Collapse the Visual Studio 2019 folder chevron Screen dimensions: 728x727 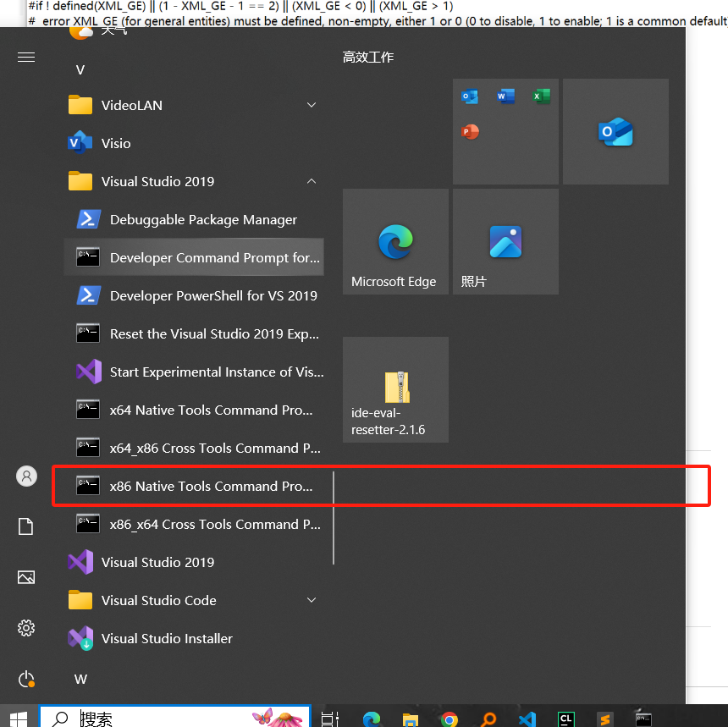coord(312,181)
